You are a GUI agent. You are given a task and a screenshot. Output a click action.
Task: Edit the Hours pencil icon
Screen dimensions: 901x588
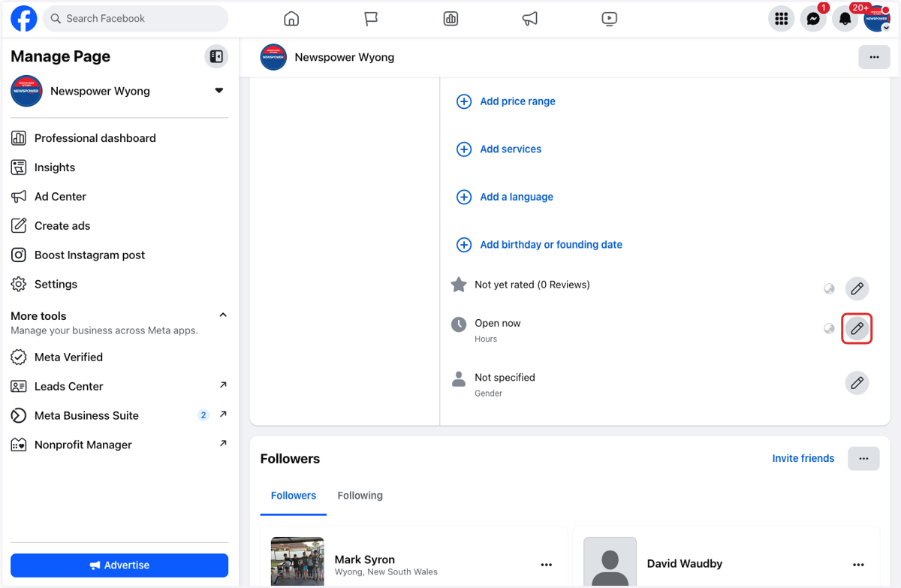click(x=857, y=328)
